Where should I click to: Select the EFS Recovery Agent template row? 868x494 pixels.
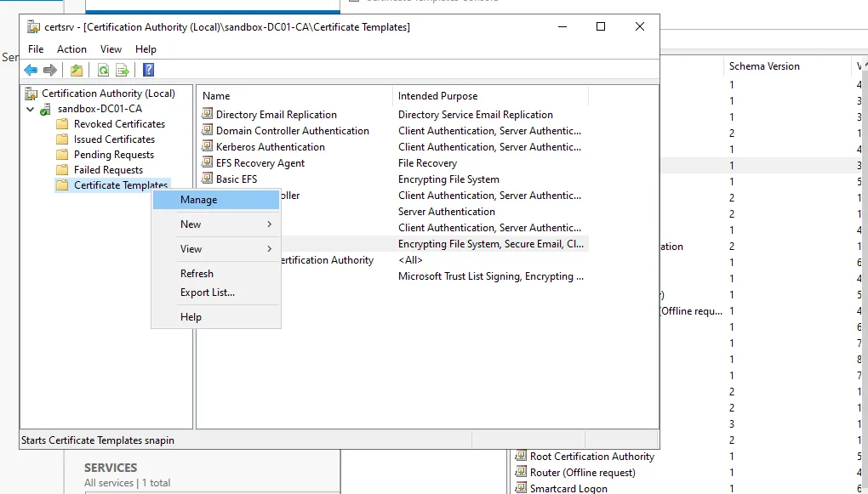tap(260, 163)
